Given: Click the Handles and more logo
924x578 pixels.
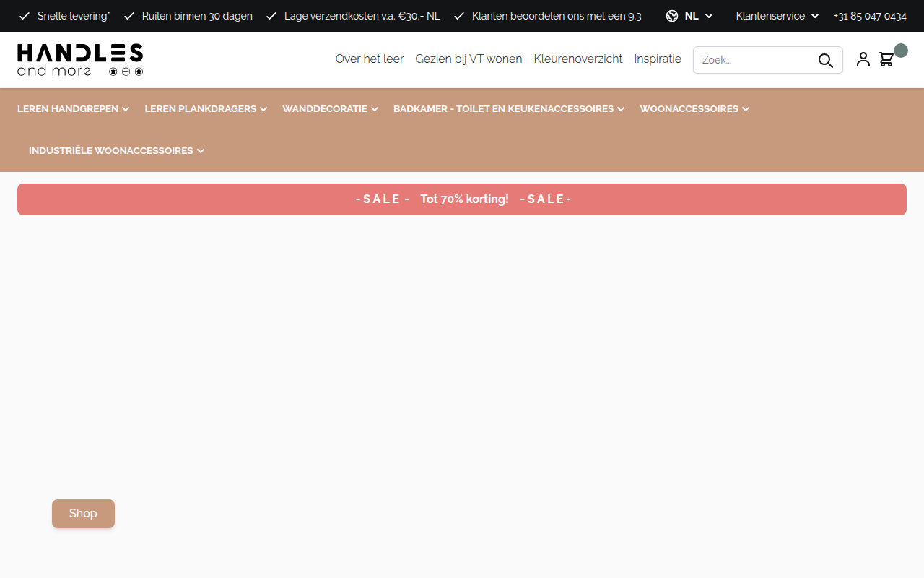Looking at the screenshot, I should coord(80,60).
